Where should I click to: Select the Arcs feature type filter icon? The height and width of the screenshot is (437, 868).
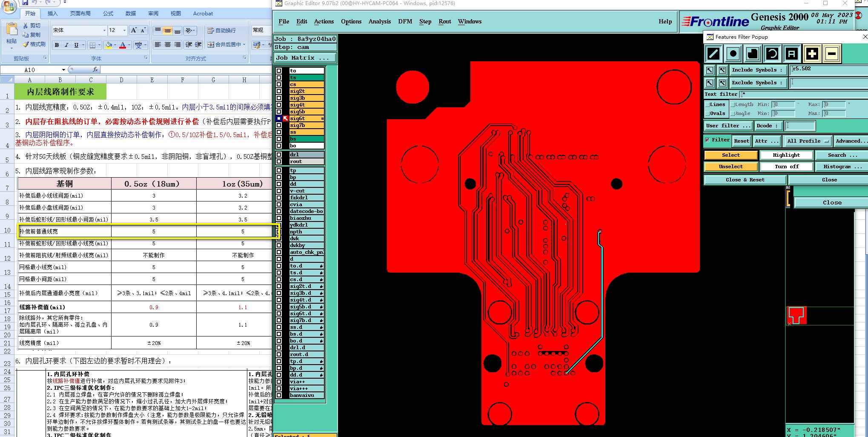(x=772, y=54)
